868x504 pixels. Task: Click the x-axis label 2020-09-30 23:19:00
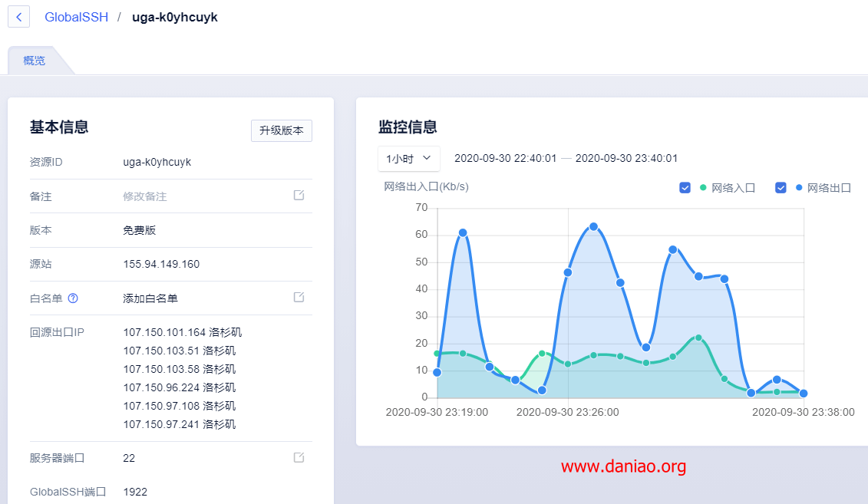coord(437,412)
